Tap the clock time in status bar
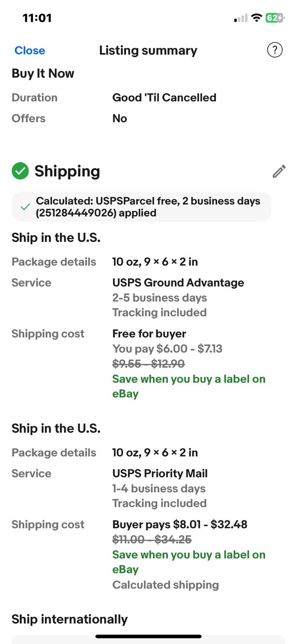 pos(37,18)
